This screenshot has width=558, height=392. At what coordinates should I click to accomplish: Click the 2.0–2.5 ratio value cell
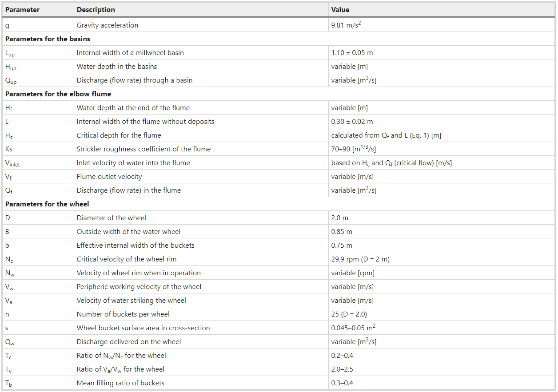(342, 369)
